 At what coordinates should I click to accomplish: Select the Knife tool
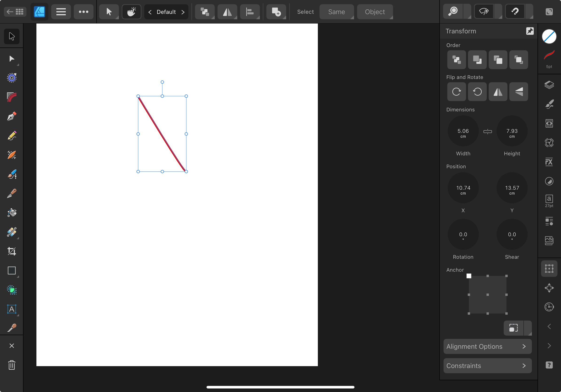(x=12, y=194)
